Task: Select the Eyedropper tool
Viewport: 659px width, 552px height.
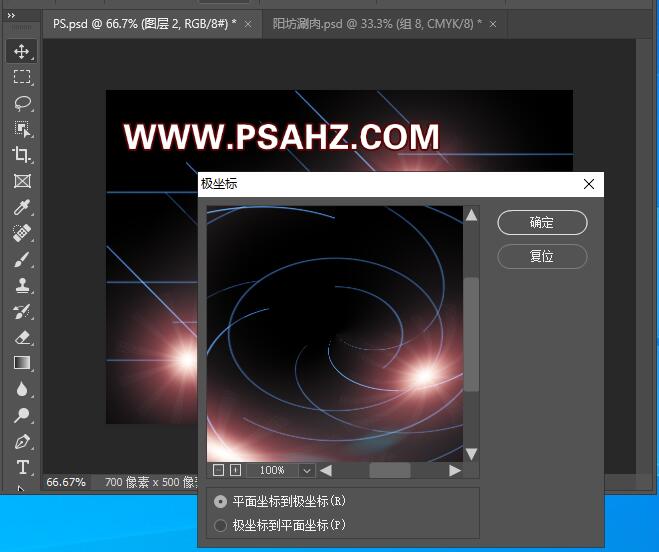Action: [21, 207]
